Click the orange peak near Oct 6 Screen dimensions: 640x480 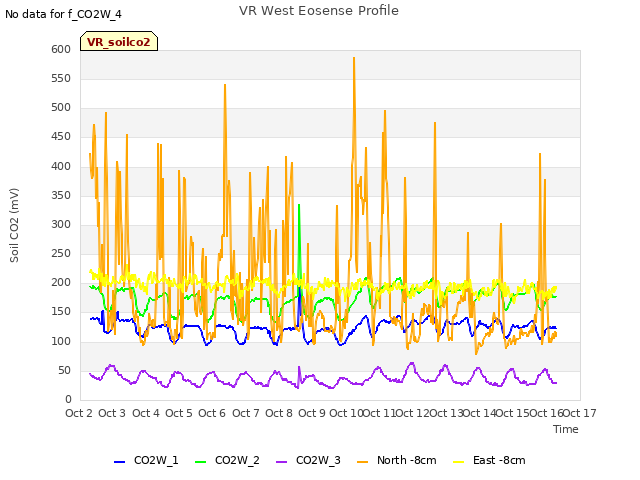point(225,85)
